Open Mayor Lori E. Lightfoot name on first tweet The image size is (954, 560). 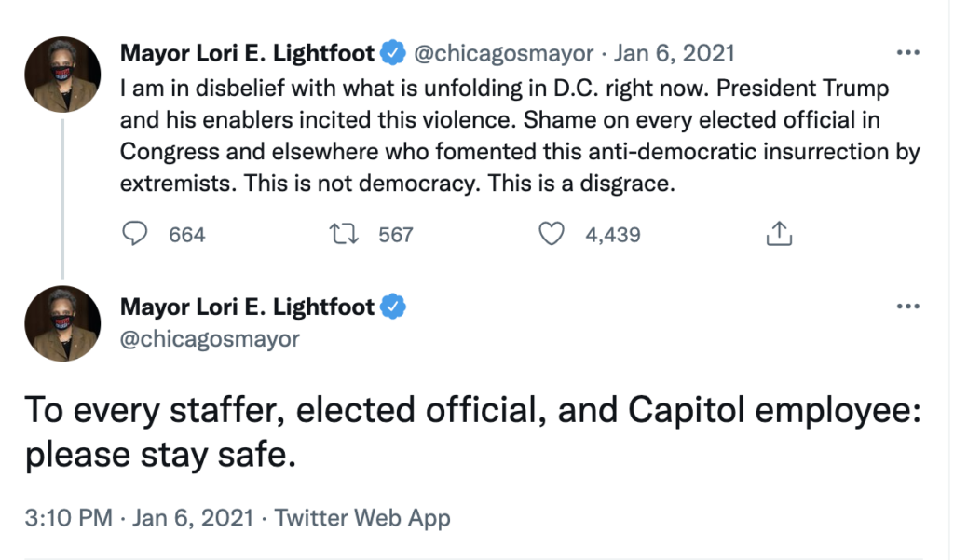(x=248, y=54)
